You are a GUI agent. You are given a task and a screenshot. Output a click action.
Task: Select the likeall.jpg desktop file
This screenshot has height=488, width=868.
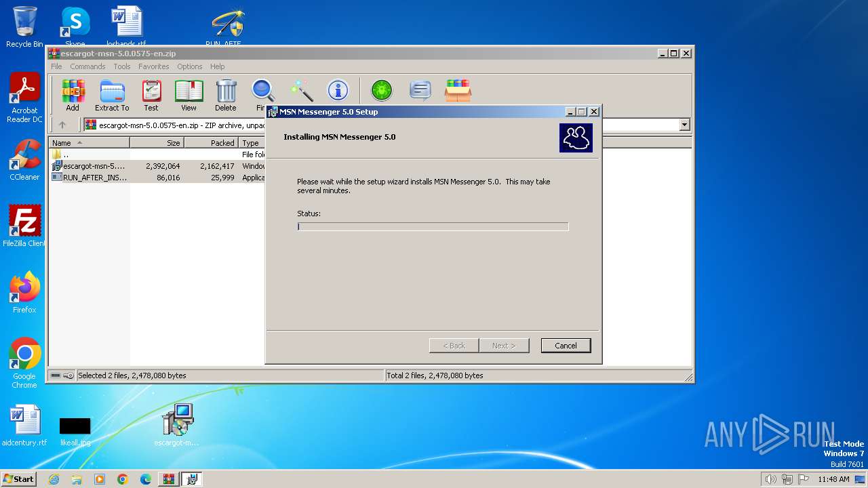pyautogui.click(x=75, y=431)
